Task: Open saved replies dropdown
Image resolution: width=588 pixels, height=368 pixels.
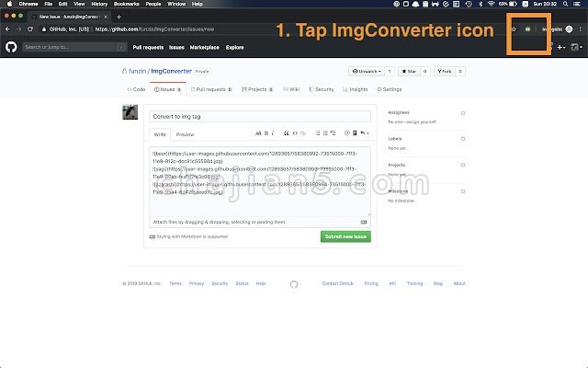Action: (x=365, y=132)
